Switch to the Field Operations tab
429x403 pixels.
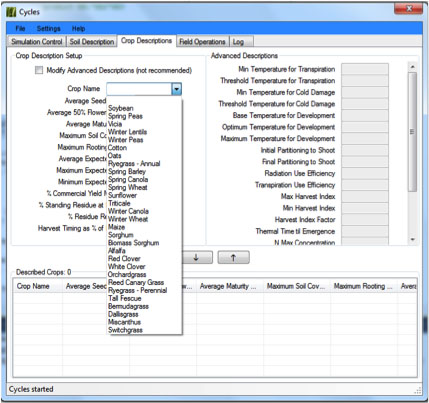click(202, 42)
